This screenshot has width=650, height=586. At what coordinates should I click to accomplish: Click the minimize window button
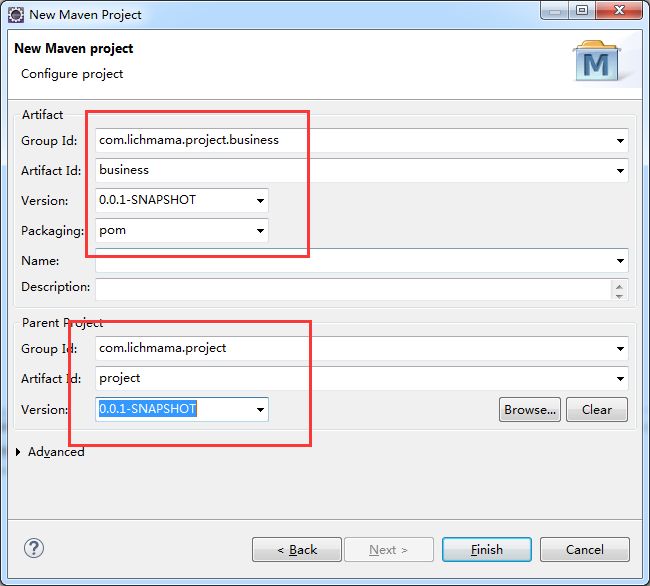(x=555, y=10)
